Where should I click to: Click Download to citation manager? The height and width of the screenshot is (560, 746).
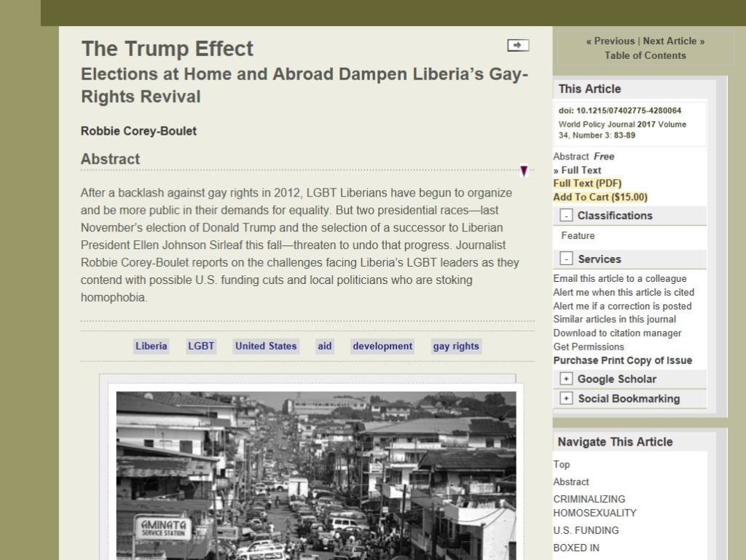pos(618,334)
